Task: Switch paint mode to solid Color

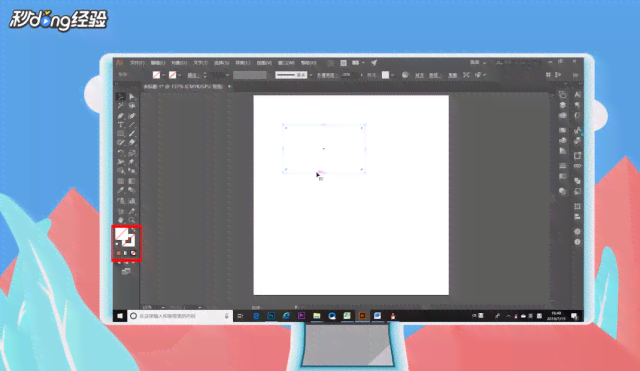Action: 118,253
